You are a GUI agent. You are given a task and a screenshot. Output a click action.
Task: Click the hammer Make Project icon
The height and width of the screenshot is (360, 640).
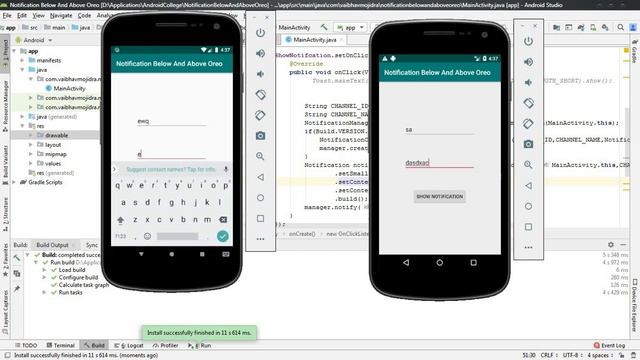point(324,27)
